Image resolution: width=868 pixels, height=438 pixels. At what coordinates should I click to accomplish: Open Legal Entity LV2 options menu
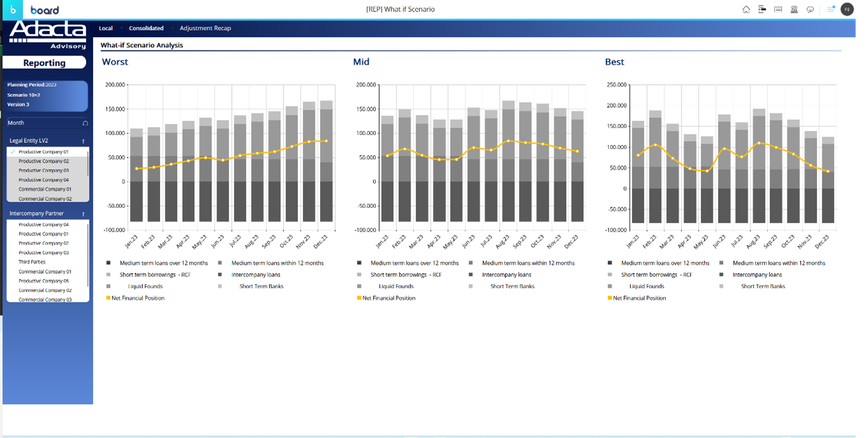[84, 141]
